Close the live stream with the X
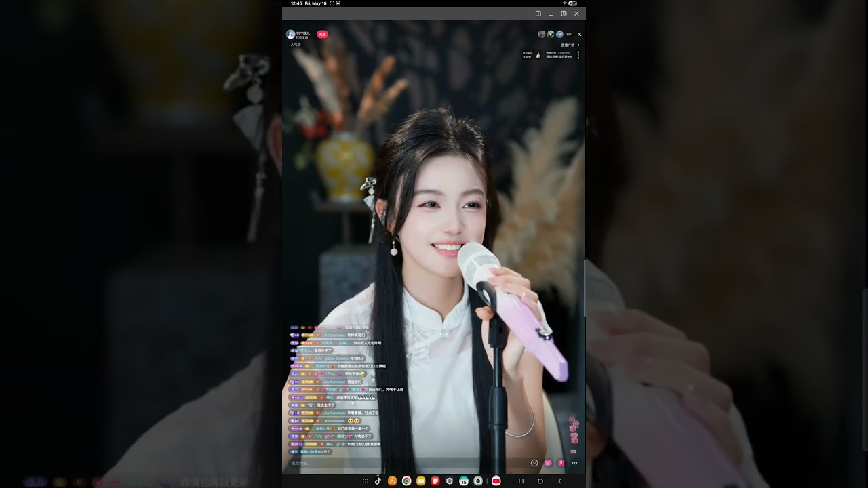 (579, 34)
